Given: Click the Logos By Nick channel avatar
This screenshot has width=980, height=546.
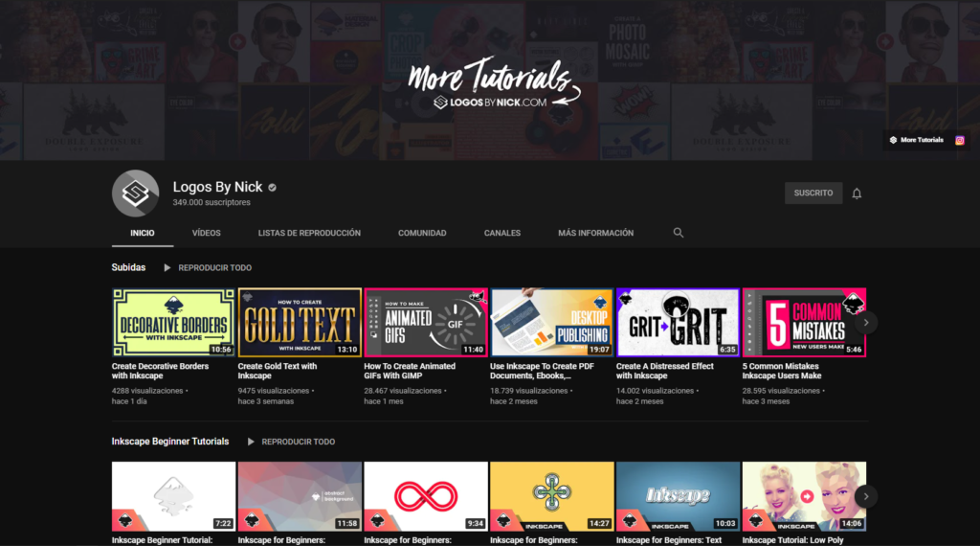Looking at the screenshot, I should point(136,193).
